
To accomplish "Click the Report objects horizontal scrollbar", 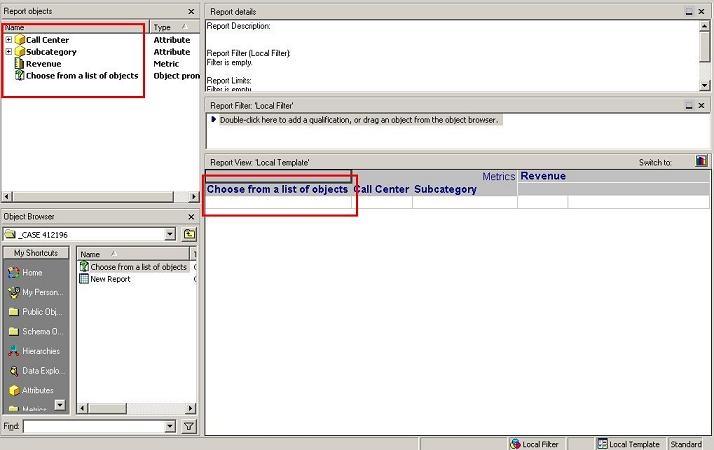I will (x=98, y=197).
